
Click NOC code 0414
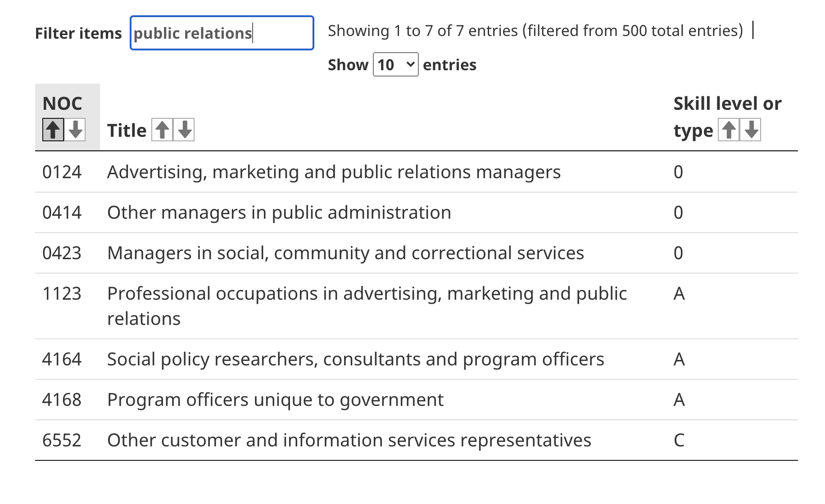coord(62,212)
